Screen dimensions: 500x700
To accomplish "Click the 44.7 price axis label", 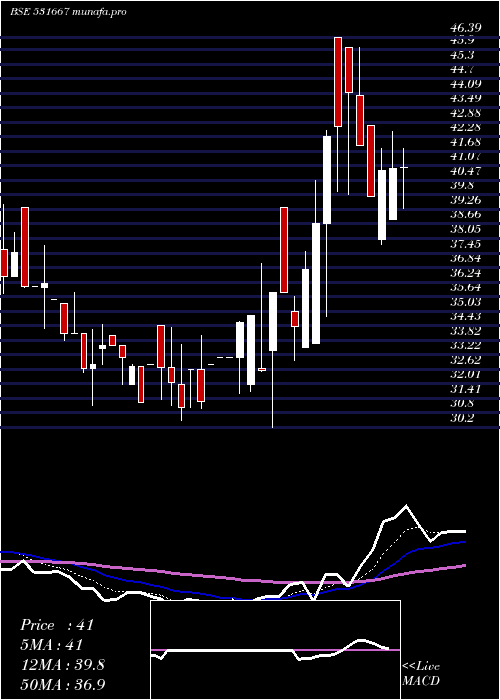I will click(x=462, y=69).
